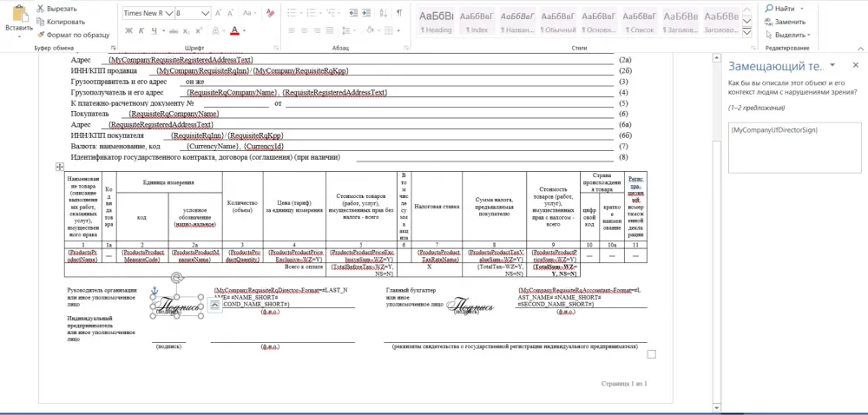Expand underline style dropdown arrow
868x415 pixels.
(x=163, y=30)
